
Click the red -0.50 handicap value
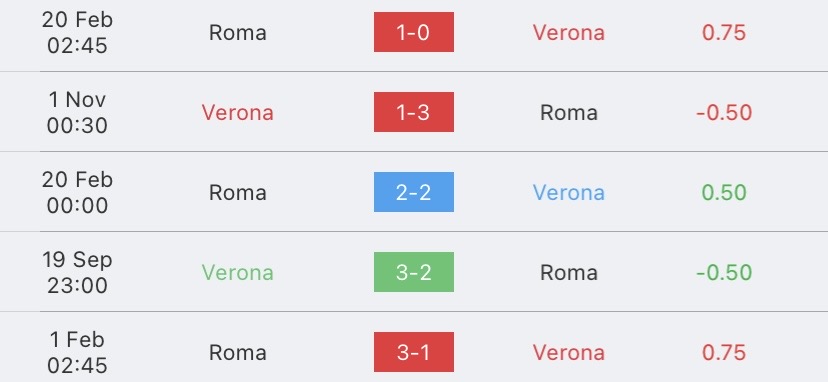tap(724, 113)
